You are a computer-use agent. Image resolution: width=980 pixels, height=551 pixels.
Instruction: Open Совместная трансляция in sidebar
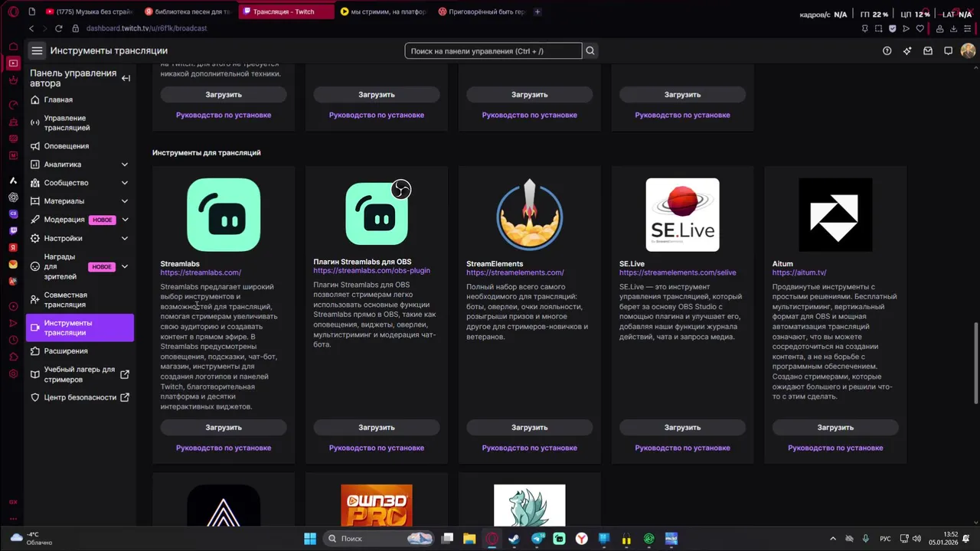click(x=80, y=299)
